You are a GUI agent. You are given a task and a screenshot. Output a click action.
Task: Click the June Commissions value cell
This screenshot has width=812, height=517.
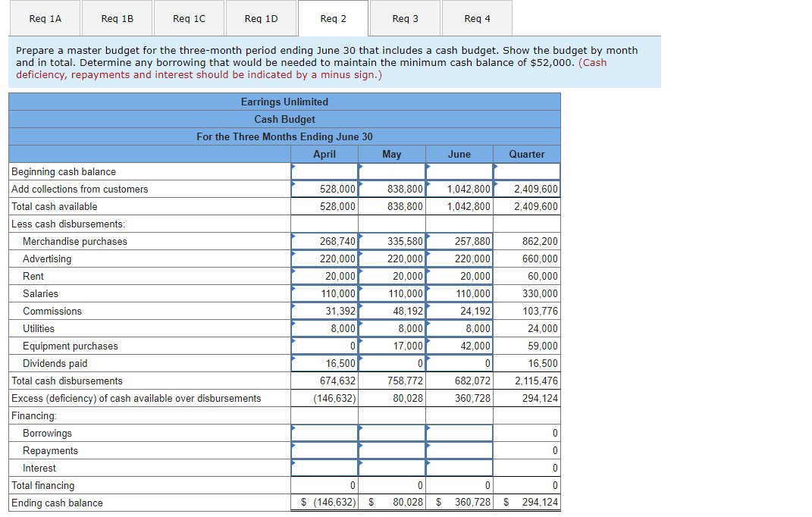(459, 311)
